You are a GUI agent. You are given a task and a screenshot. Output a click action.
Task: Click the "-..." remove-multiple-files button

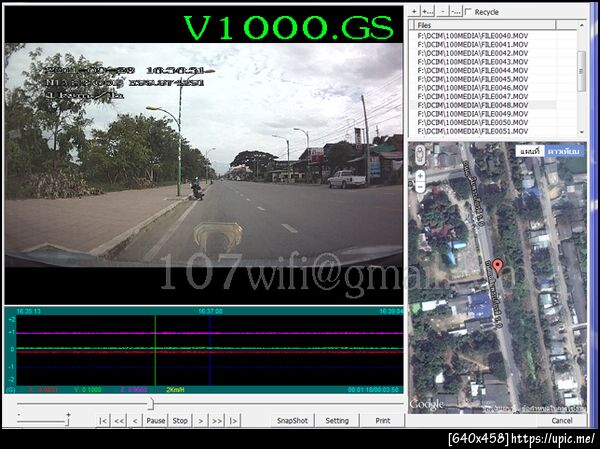click(456, 12)
